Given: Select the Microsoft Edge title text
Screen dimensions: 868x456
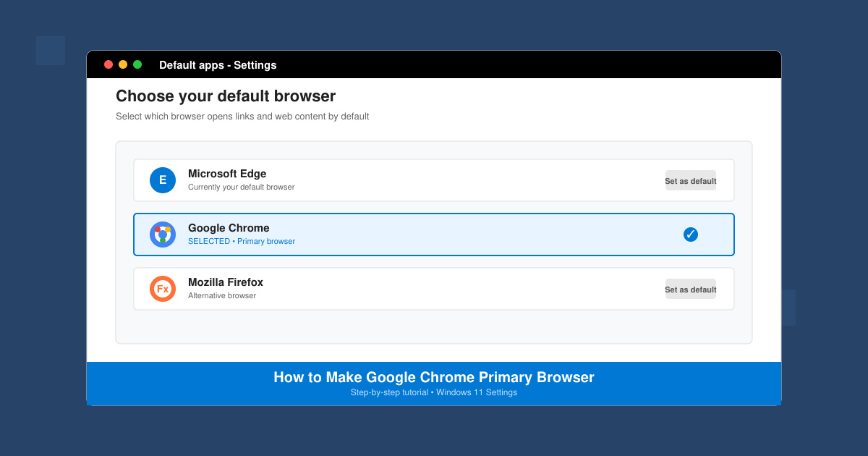Looking at the screenshot, I should click(x=227, y=174).
